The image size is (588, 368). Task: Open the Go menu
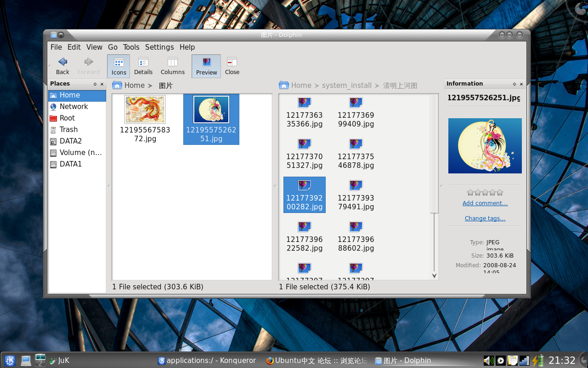[x=113, y=47]
